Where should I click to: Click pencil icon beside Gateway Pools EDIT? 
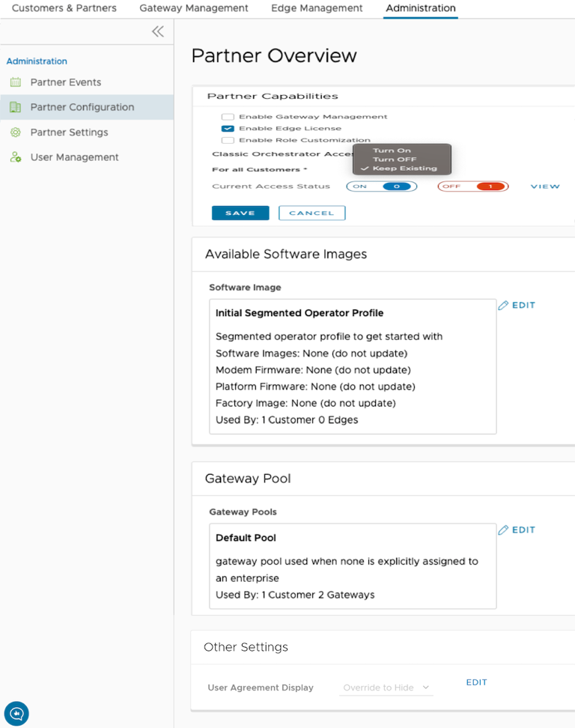503,530
